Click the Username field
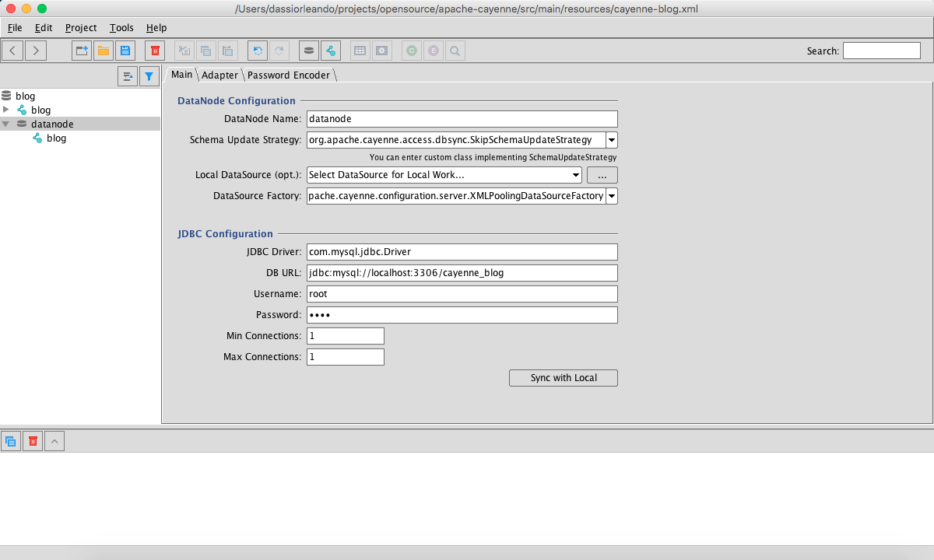This screenshot has height=560, width=934. [462, 294]
